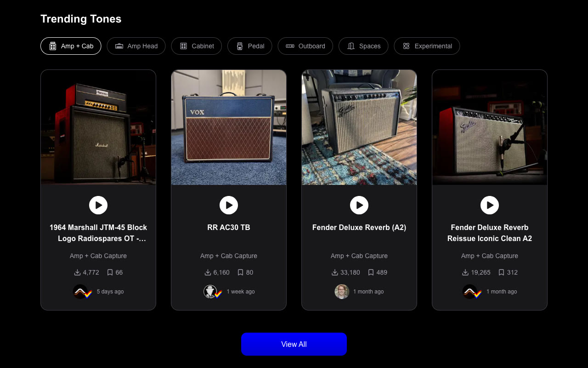This screenshot has height=368, width=588.
Task: Switch to the Amp Head filter
Action: 136,46
